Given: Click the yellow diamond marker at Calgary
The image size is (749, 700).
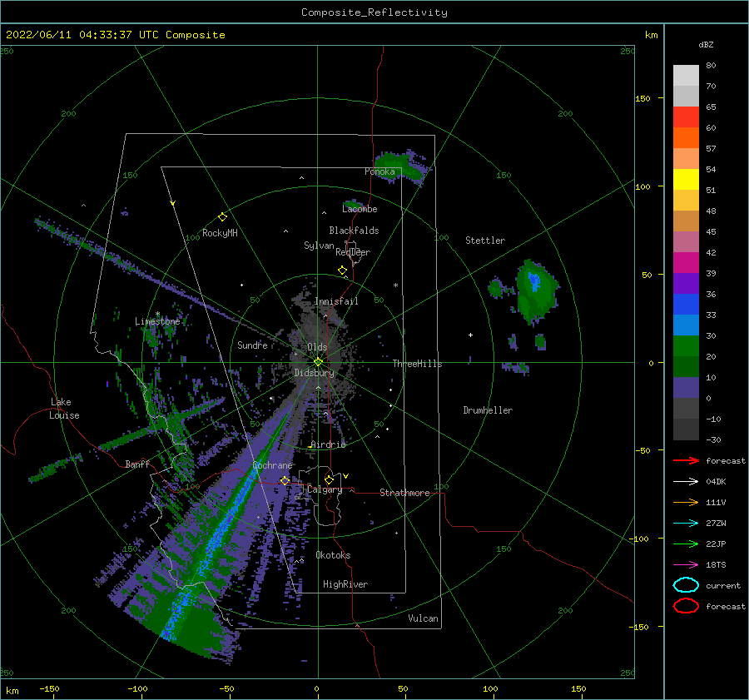Looking at the screenshot, I should 329,479.
